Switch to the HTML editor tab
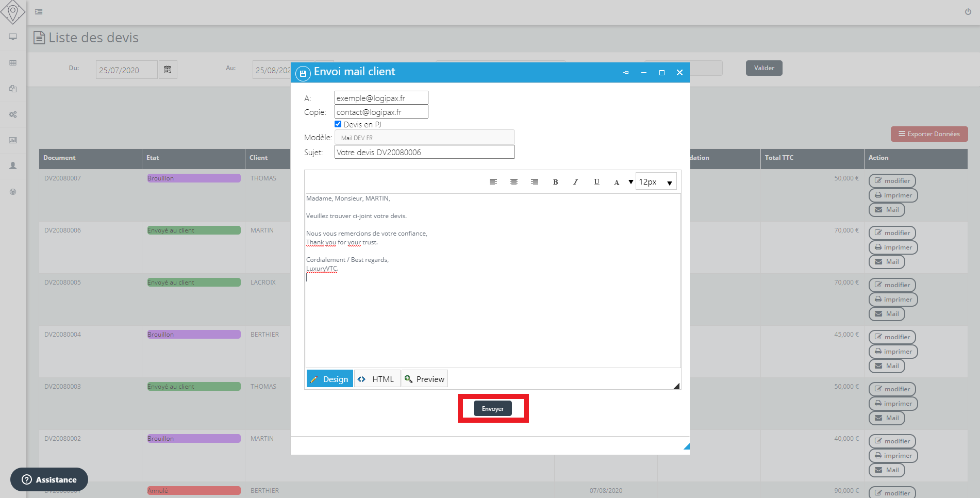 (377, 379)
